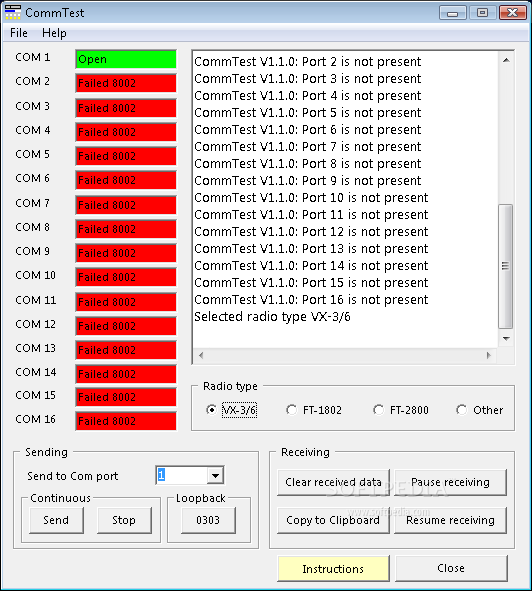The height and width of the screenshot is (591, 532).
Task: Click the vertical scrollbar thumb in log
Action: (506, 266)
